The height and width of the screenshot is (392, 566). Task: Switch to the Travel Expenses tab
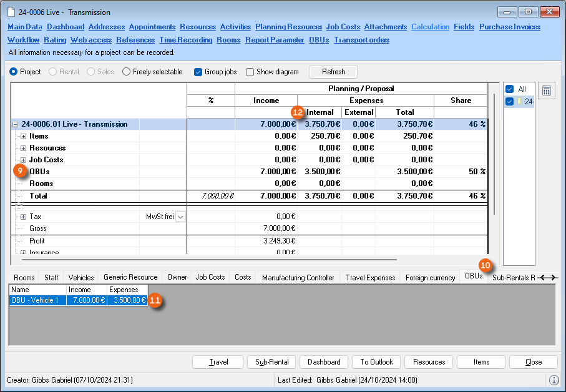(370, 278)
